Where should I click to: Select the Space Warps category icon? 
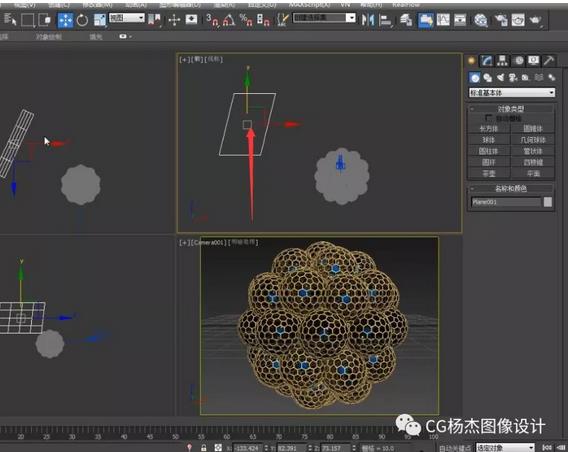(539, 77)
